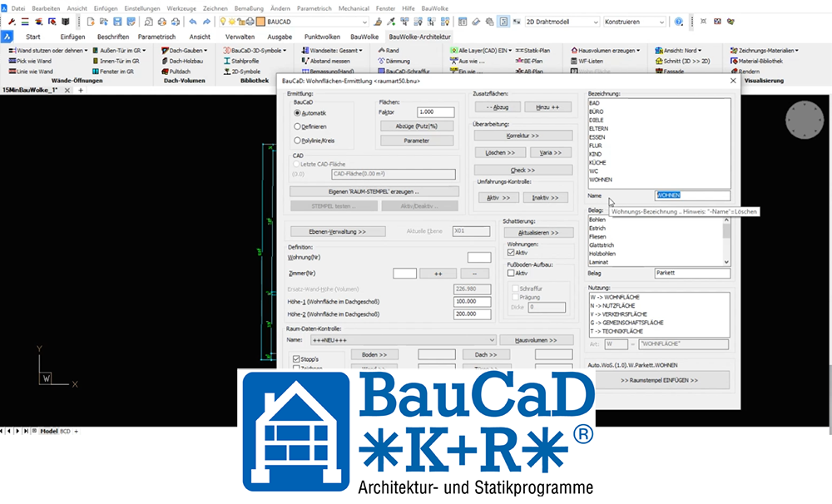The width and height of the screenshot is (832, 504).
Task: Click the Hausvolumen >> button
Action: (537, 340)
